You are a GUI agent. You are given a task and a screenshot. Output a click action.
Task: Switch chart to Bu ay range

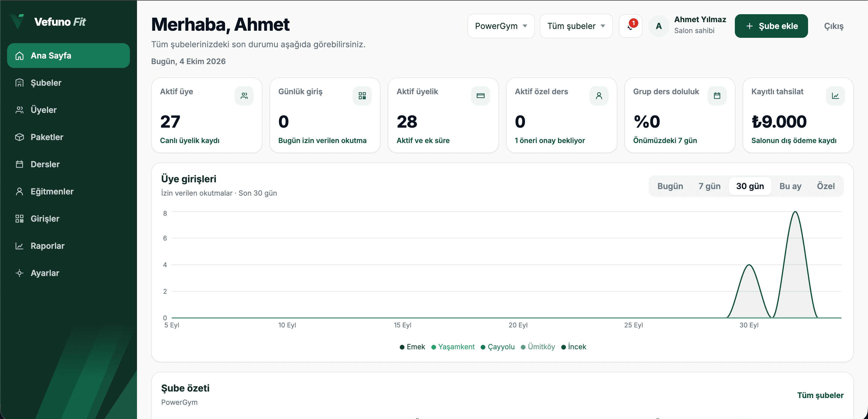click(x=790, y=186)
